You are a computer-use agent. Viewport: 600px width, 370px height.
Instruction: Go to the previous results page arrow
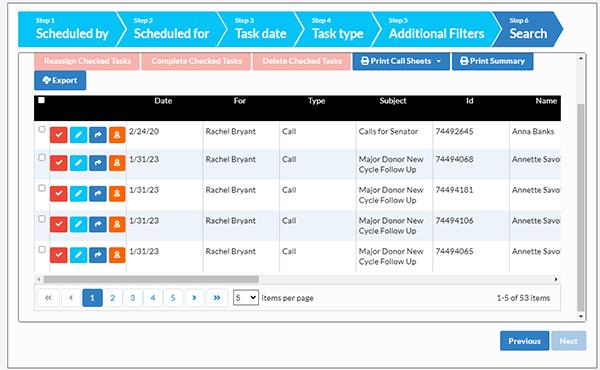pos(71,298)
